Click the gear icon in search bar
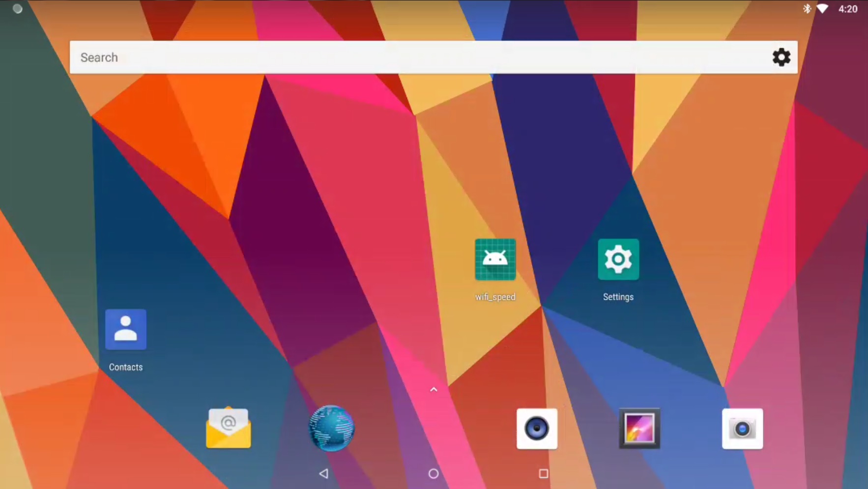 [x=781, y=58]
